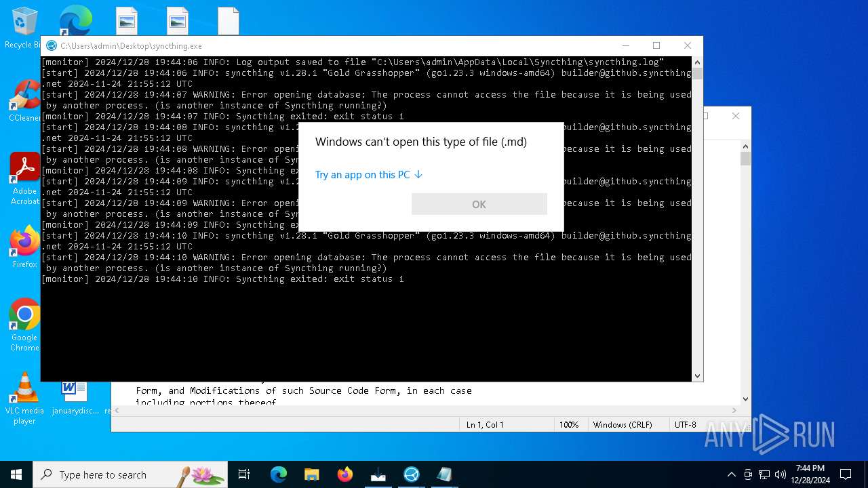
Task: Open Google Chrome desktop shortcut
Action: click(24, 325)
